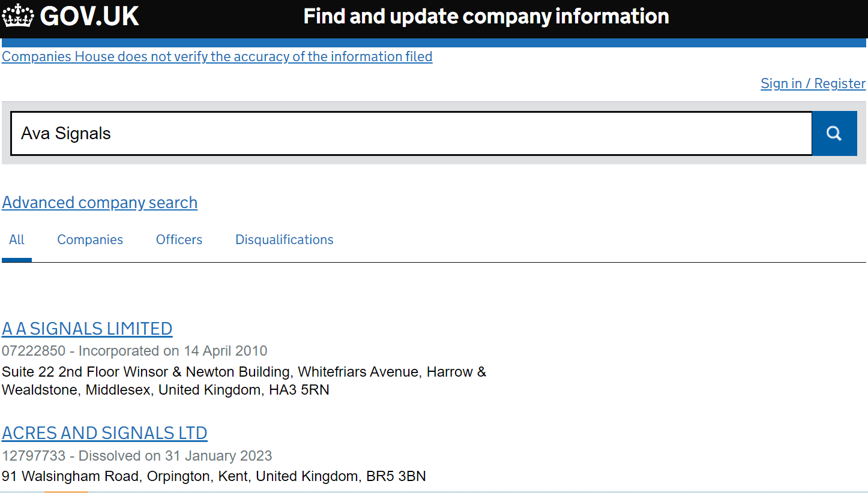Viewport: 868px width, 493px height.
Task: Open 'Find and update company information' header link
Action: (486, 16)
